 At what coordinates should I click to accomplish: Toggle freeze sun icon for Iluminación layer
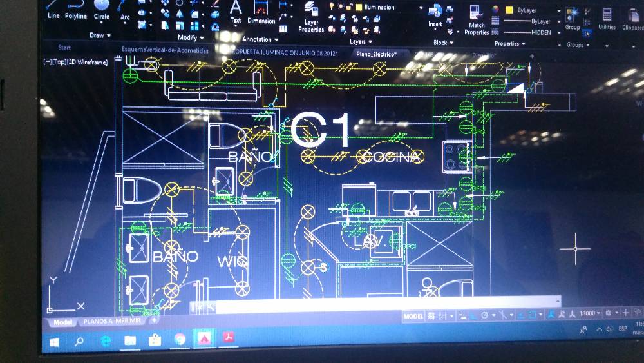[341, 6]
